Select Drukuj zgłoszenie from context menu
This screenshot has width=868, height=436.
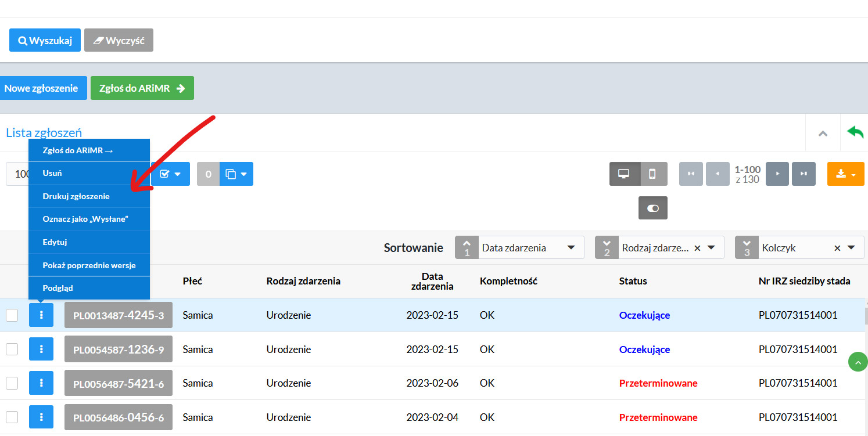(76, 196)
